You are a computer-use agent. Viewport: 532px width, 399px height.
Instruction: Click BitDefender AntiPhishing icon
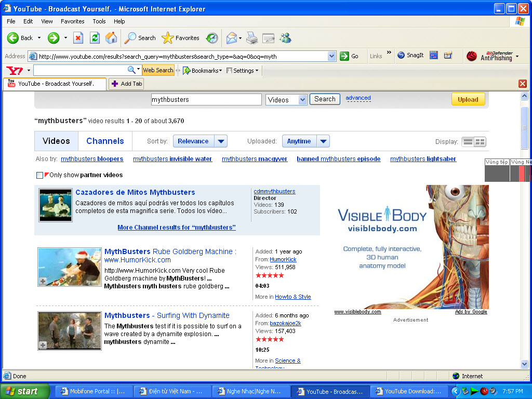tap(472, 56)
